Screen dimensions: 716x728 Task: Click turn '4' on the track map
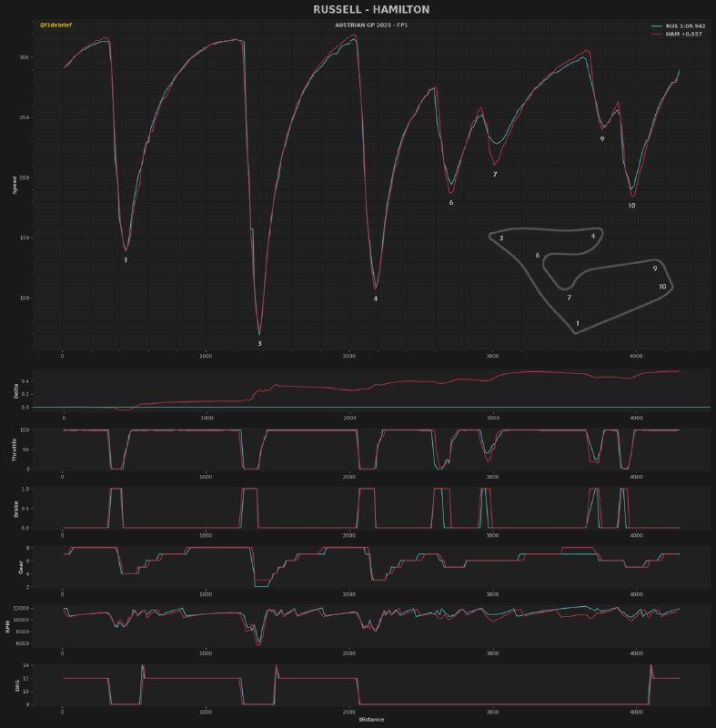point(592,236)
